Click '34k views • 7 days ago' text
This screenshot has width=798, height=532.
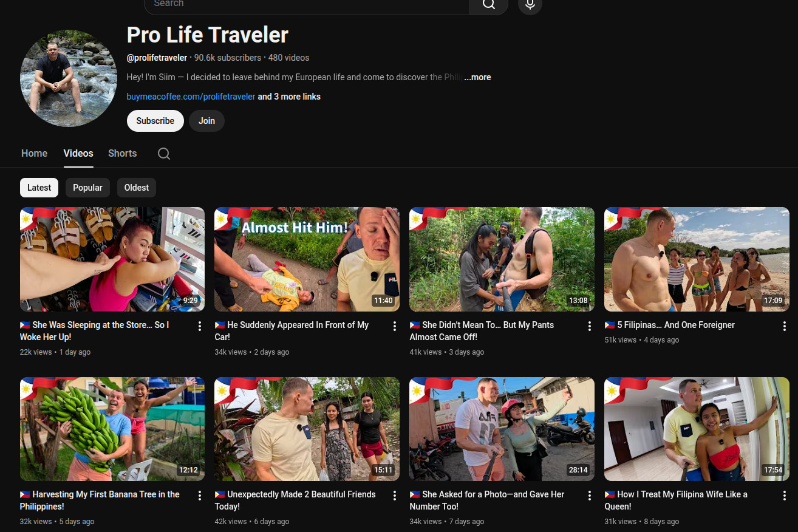(x=447, y=522)
